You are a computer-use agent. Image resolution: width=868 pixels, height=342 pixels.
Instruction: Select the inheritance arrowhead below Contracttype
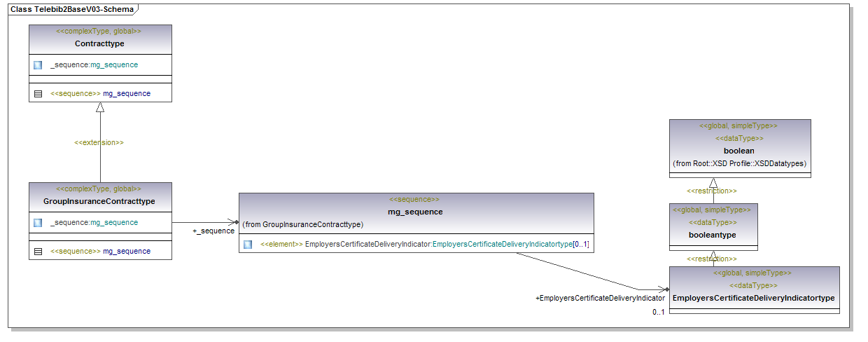tap(100, 107)
